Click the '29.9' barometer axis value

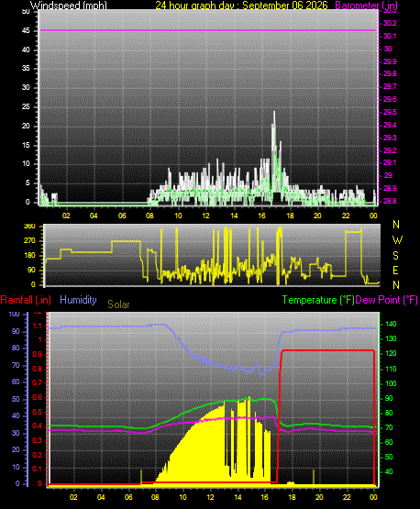pos(390,61)
